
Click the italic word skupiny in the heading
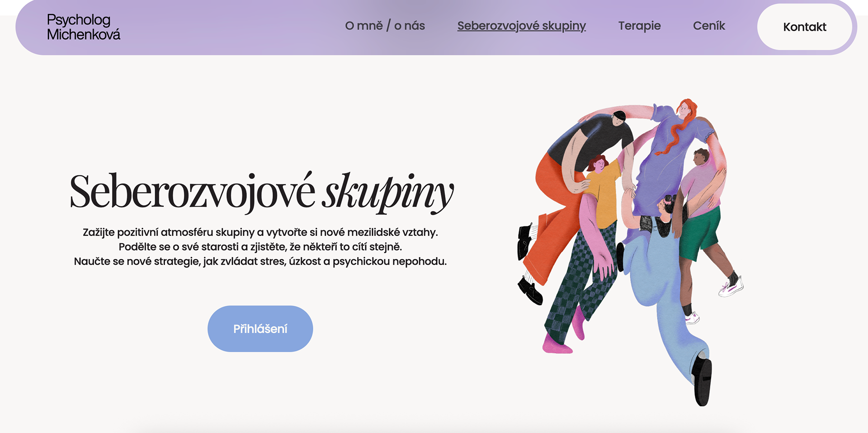coord(388,193)
